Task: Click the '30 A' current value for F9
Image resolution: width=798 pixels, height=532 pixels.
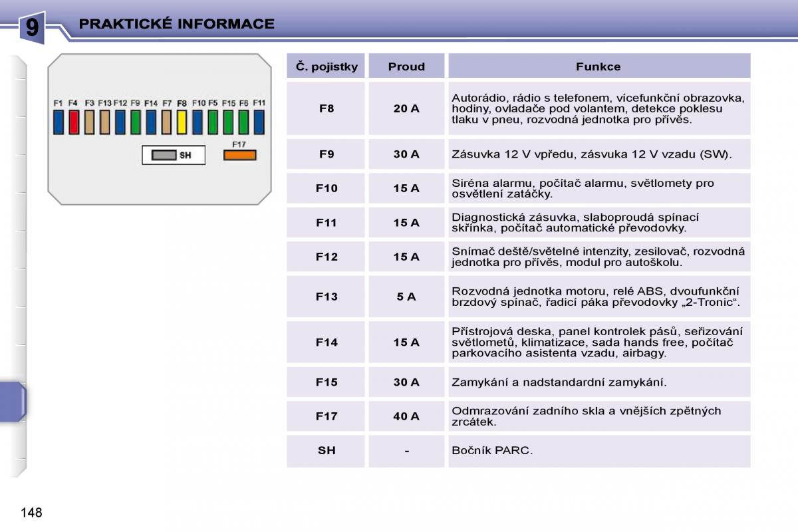Action: tap(406, 154)
